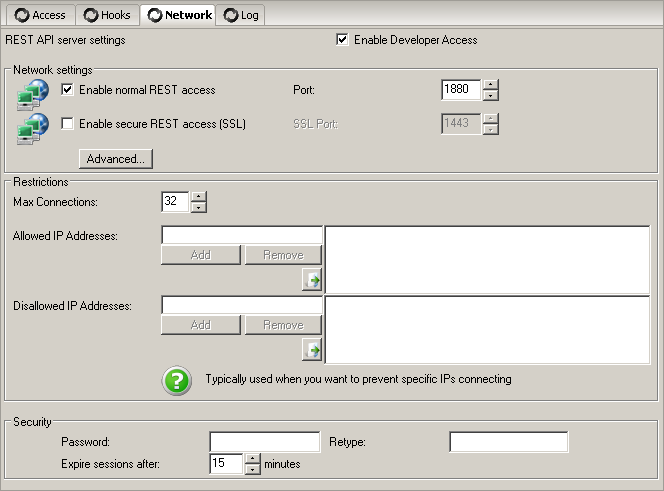The height and width of the screenshot is (491, 664).
Task: Toggle Enable Developer Access checkbox
Action: [343, 40]
